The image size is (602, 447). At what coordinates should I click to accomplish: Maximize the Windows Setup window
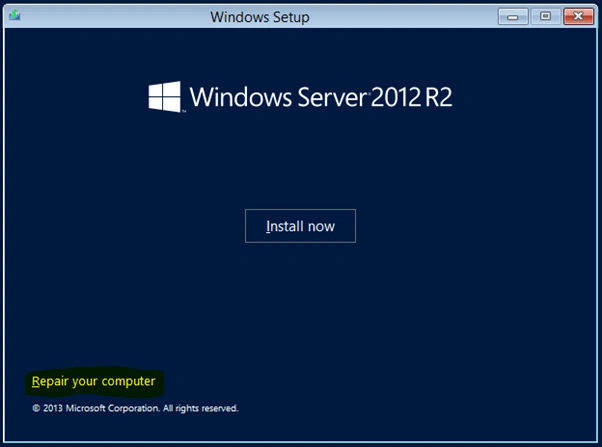pyautogui.click(x=545, y=17)
